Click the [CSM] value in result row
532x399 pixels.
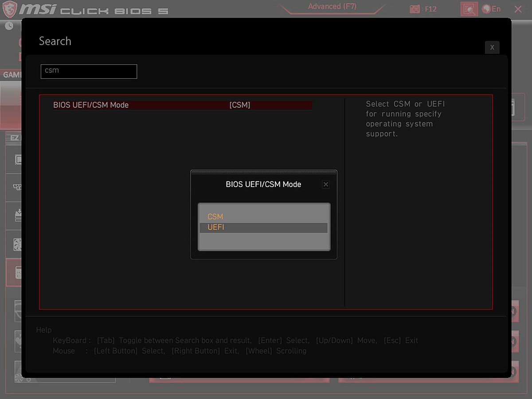click(x=240, y=105)
